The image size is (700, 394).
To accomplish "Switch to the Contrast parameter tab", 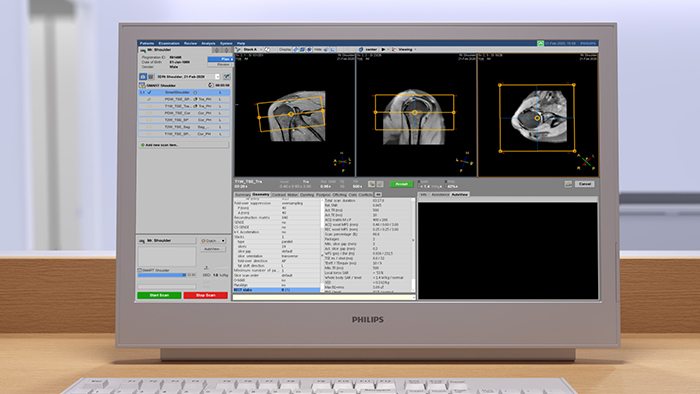I will [x=279, y=195].
